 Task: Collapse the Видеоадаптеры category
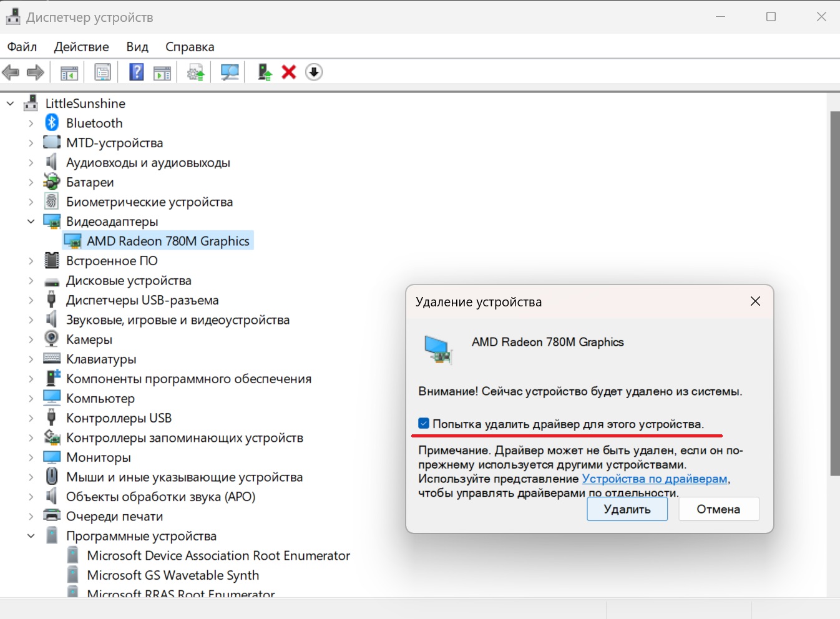click(x=31, y=221)
